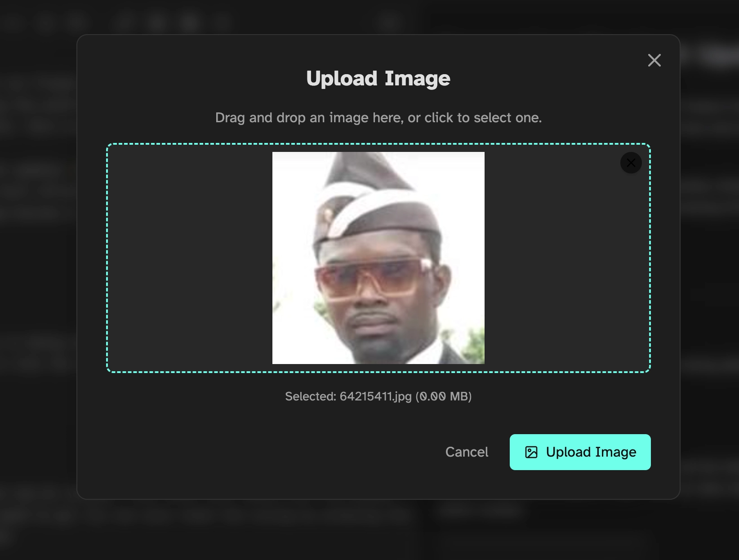The image size is (739, 560).
Task: Cancel the image upload
Action: (467, 452)
